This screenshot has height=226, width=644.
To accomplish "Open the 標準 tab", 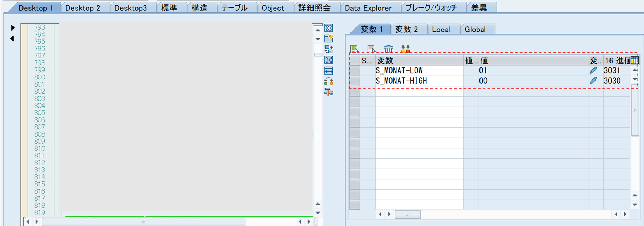I will [x=169, y=8].
